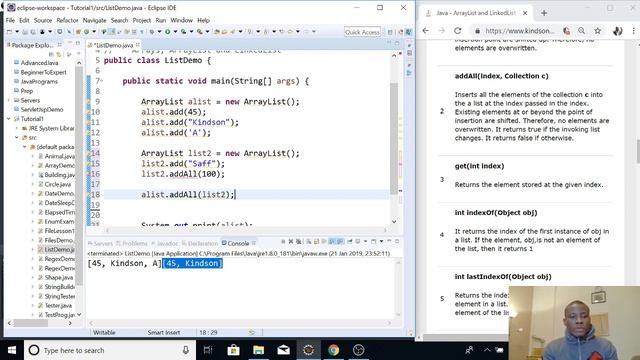Collapse the Tutorial1 project tree node
This screenshot has height=360, width=640.
click(x=9, y=119)
